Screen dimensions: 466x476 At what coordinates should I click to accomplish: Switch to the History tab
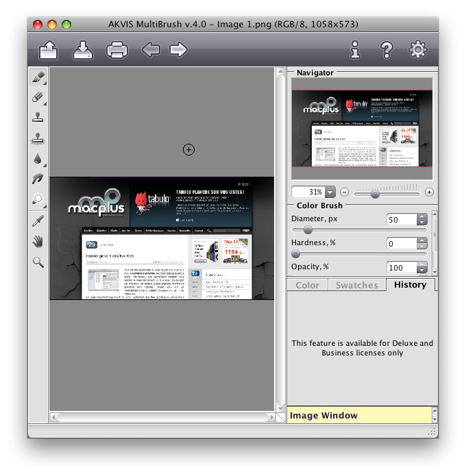[410, 285]
